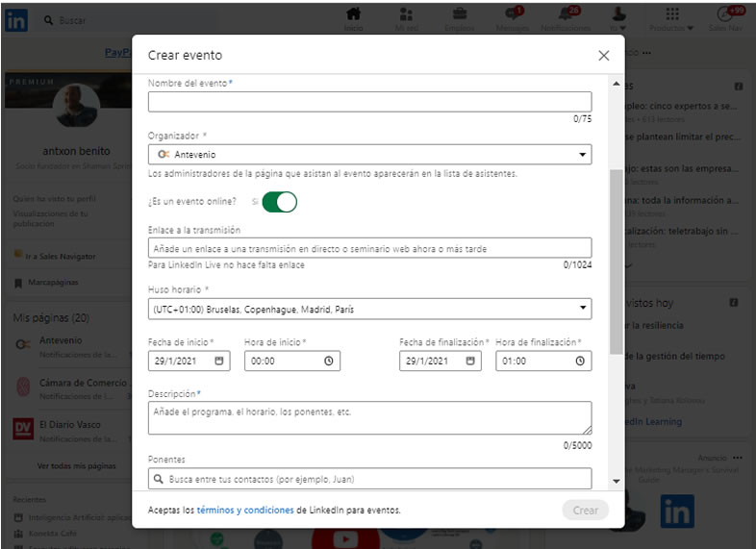This screenshot has width=756, height=549.
Task: Click clock icon in Hora de finalización
Action: point(580,362)
